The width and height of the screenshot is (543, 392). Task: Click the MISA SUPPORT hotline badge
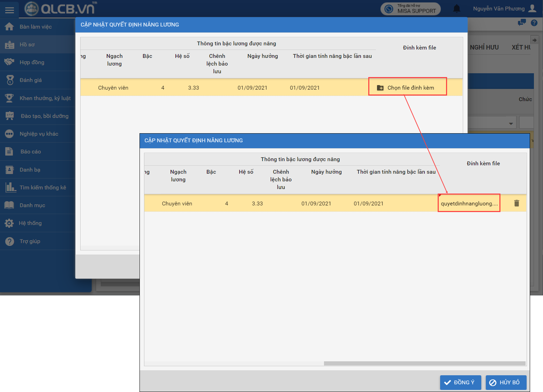point(410,9)
